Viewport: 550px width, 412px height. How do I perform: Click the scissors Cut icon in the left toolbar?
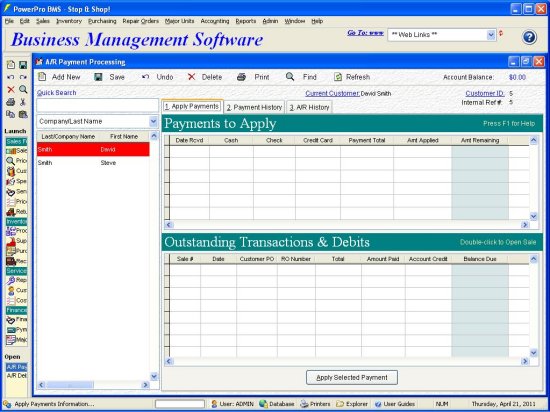pyautogui.click(x=23, y=102)
